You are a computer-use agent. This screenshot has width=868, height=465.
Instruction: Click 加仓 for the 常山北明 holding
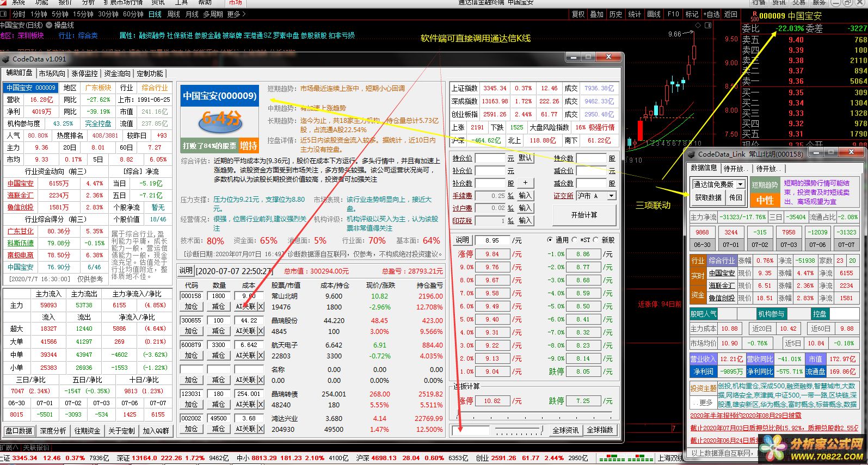(191, 306)
